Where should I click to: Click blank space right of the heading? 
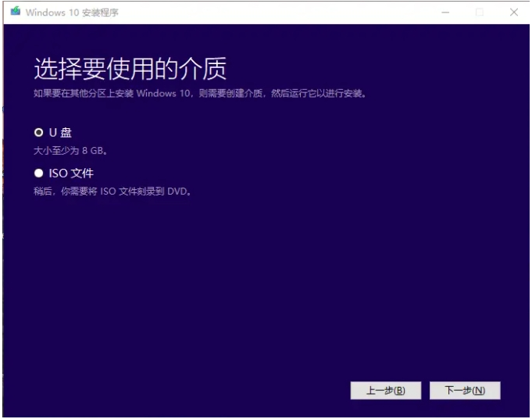point(375,69)
